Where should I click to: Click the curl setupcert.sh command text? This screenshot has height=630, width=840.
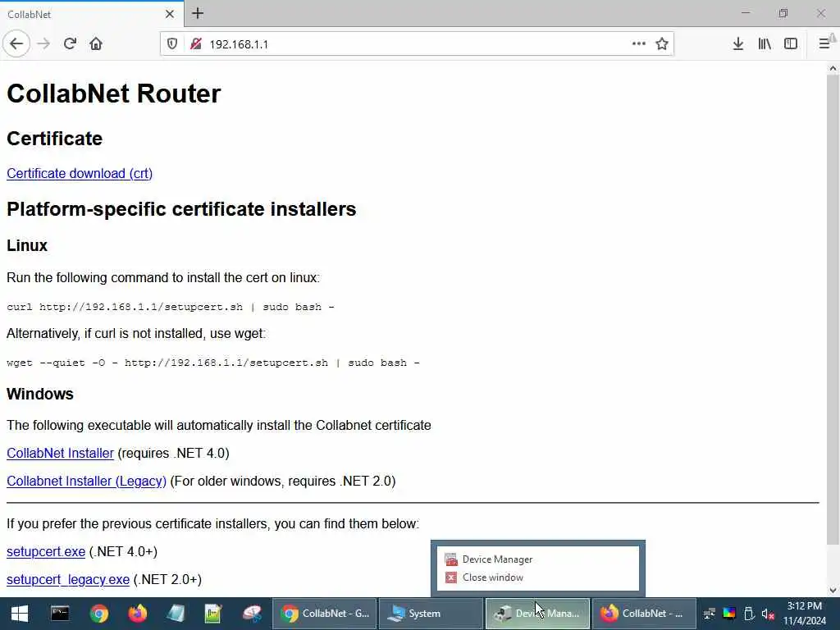point(171,307)
